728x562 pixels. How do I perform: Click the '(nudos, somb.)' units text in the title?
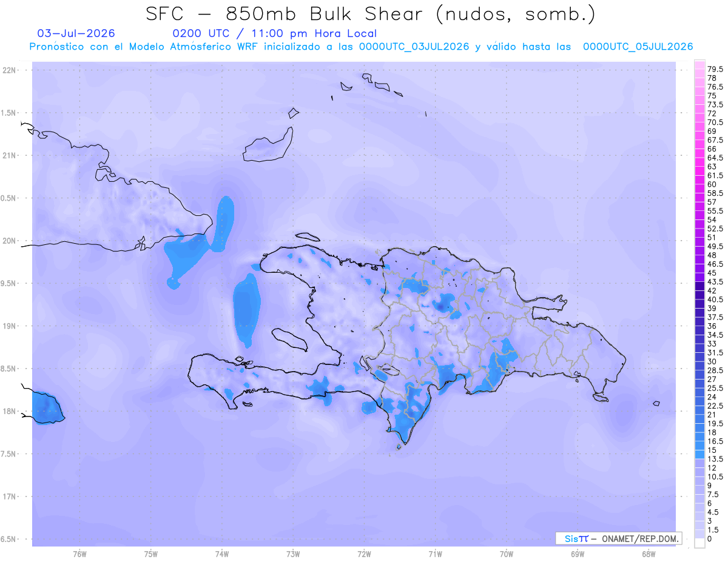[516, 15]
